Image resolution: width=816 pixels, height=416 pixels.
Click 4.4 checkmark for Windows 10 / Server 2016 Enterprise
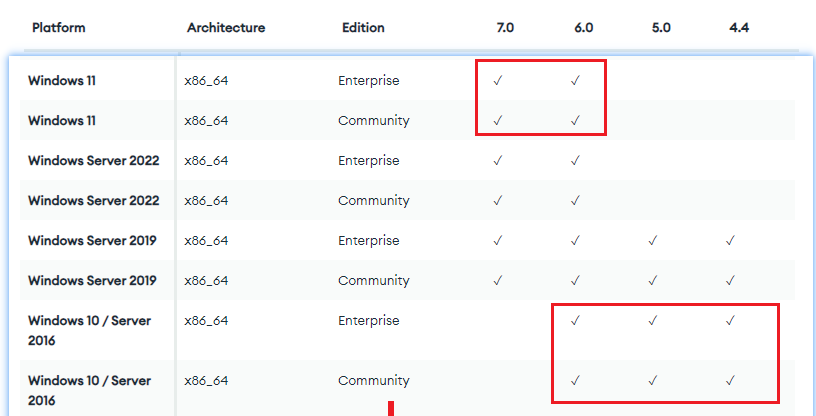coord(730,321)
